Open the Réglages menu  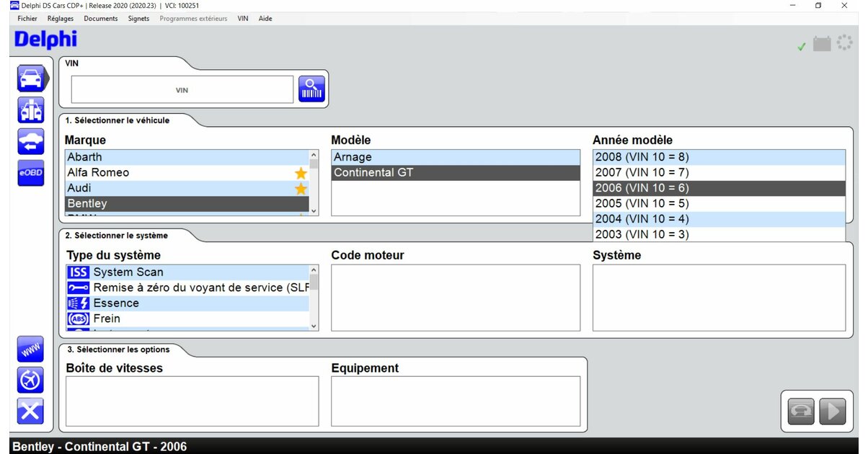pos(61,19)
